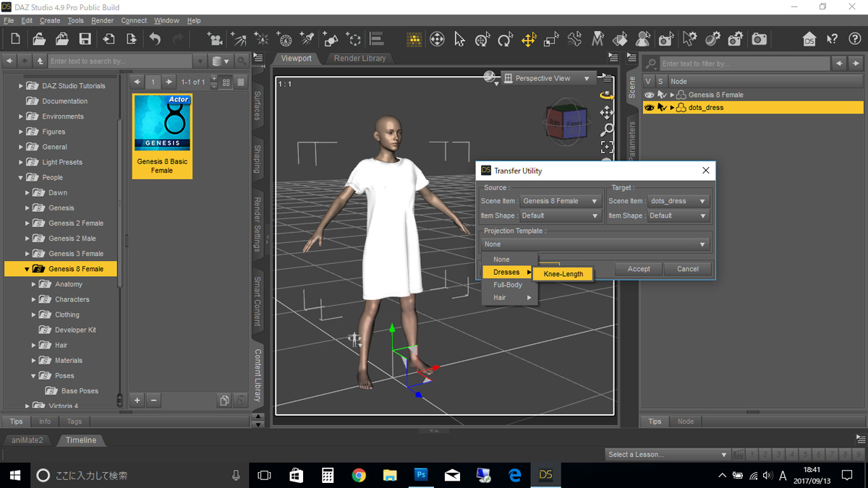This screenshot has height=488, width=868.
Task: Create a new spotlight
Action: pos(307,39)
